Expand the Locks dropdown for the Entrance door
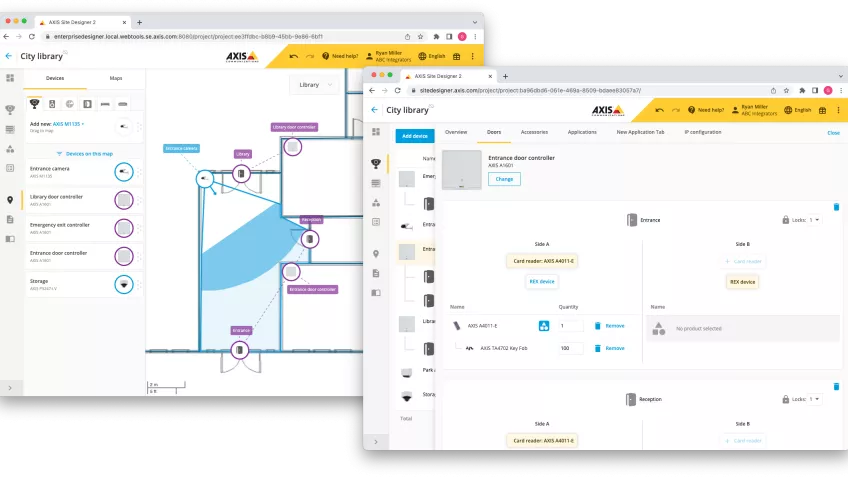The width and height of the screenshot is (848, 477). click(x=814, y=219)
